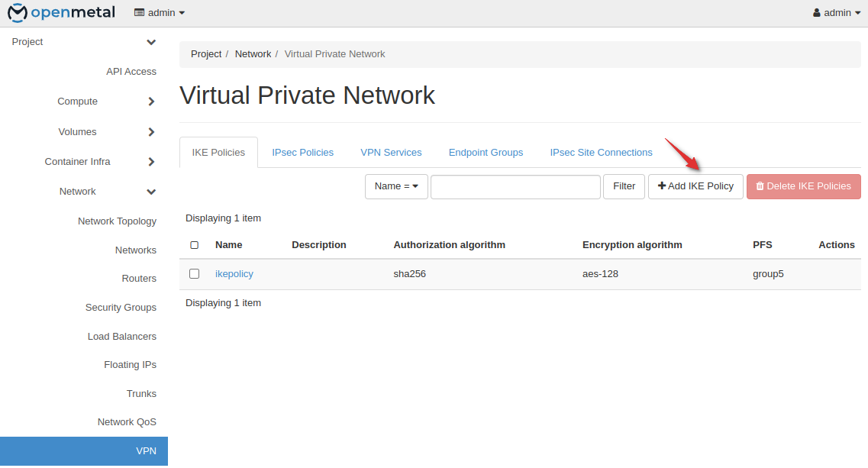Focus the filter text input field
The image size is (868, 468).
[x=515, y=186]
